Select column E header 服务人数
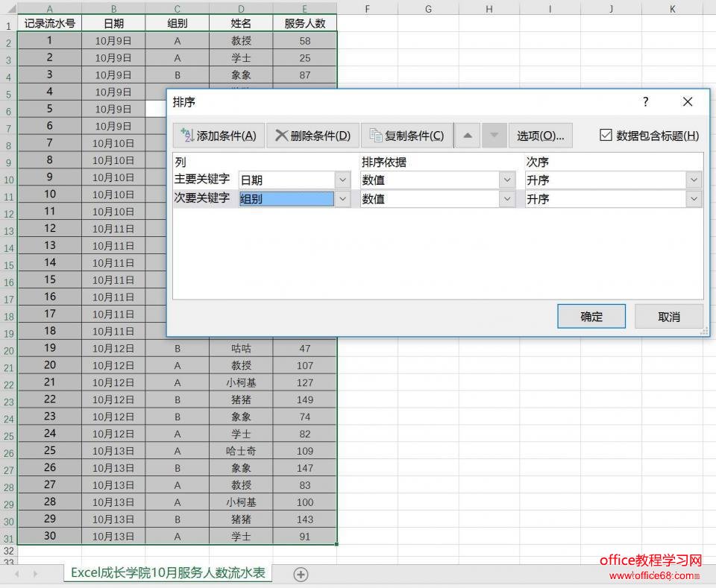The width and height of the screenshot is (716, 588). coord(304,8)
